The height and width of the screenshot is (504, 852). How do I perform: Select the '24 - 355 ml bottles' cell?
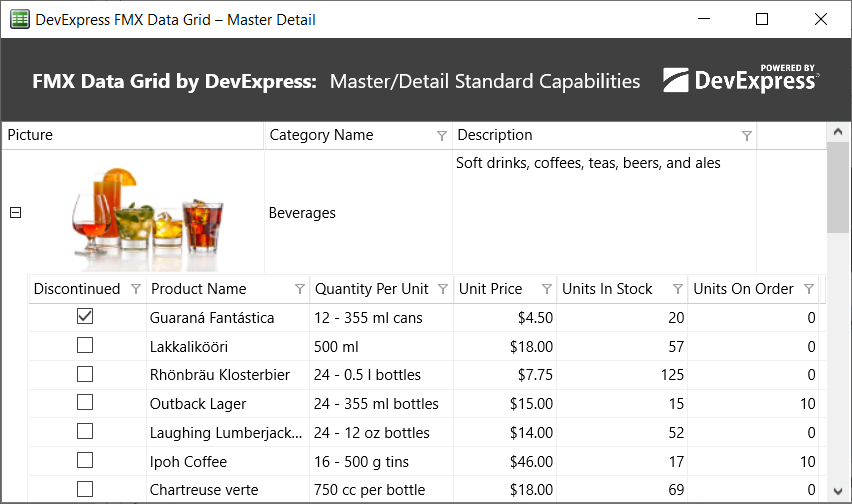(x=381, y=404)
